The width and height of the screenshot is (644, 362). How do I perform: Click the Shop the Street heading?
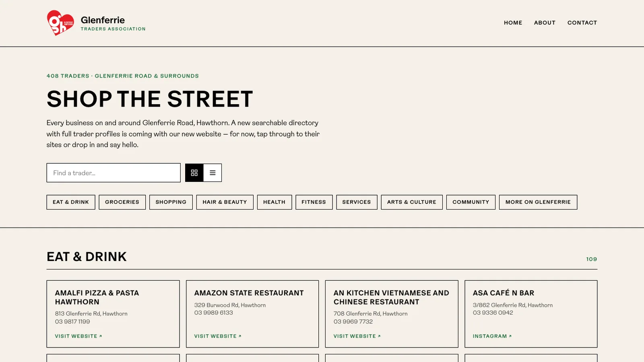[x=150, y=99]
